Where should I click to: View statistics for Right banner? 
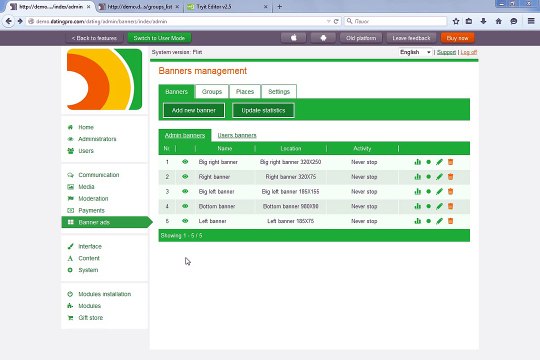coord(417,177)
